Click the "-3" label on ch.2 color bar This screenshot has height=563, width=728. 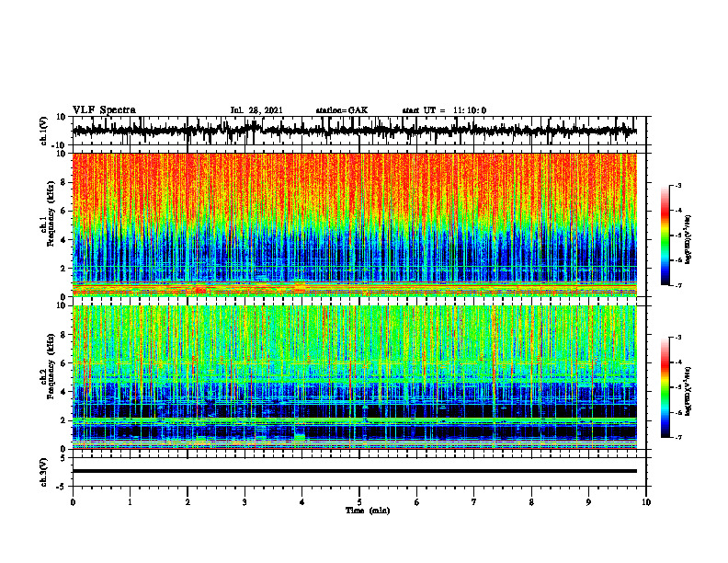677,338
